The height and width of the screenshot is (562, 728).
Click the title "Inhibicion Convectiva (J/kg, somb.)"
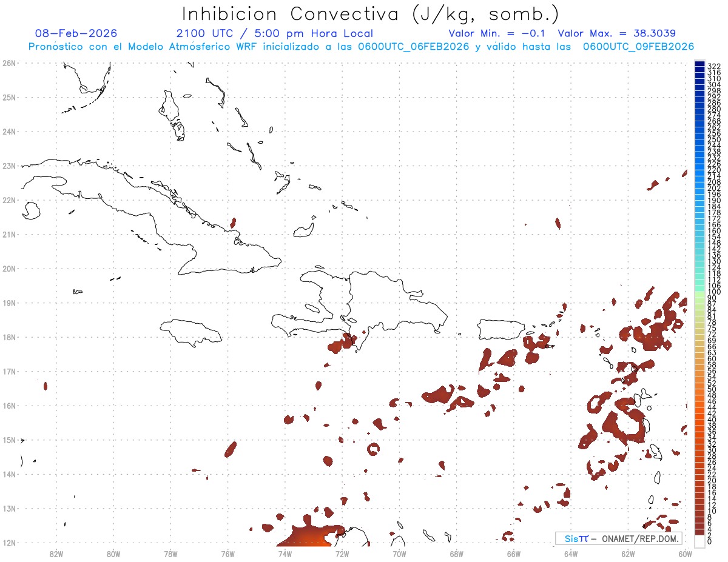(370, 14)
